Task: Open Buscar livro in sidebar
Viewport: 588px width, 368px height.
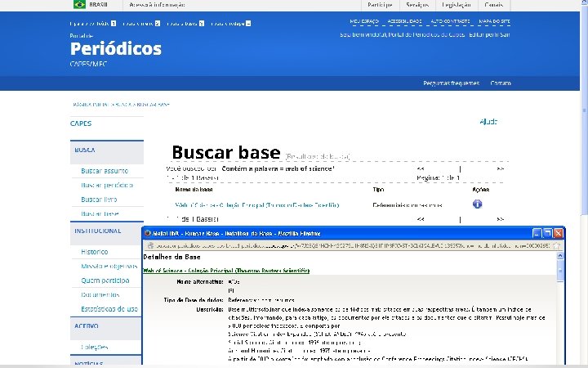Action: (99, 200)
